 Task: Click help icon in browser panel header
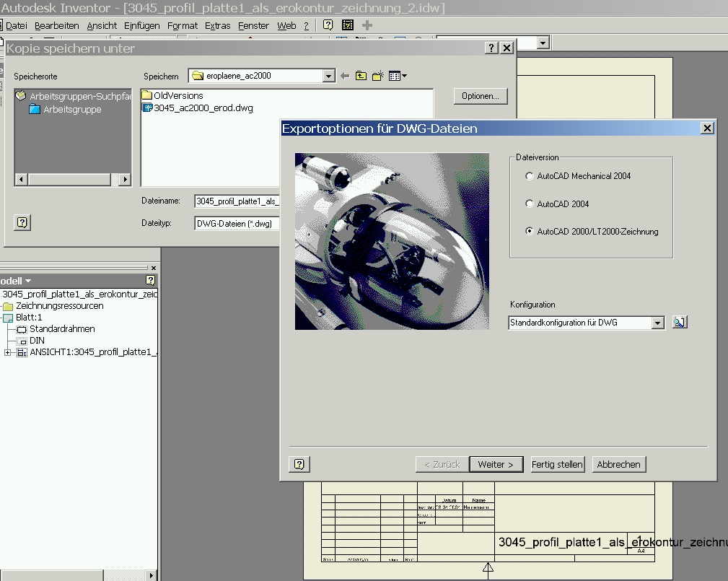(150, 280)
